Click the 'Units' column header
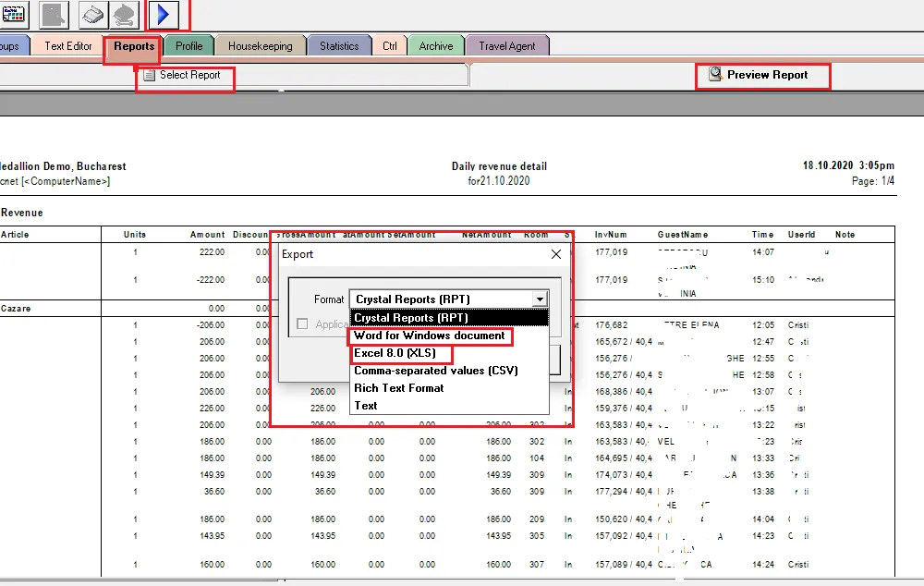Viewport: 924px width, 586px height. coord(135,235)
